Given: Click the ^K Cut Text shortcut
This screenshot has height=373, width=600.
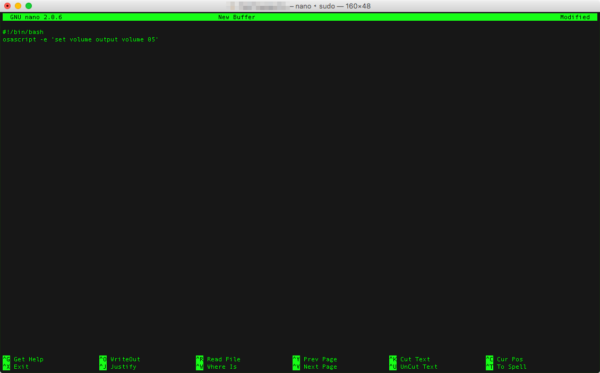Looking at the screenshot, I should click(410, 359).
